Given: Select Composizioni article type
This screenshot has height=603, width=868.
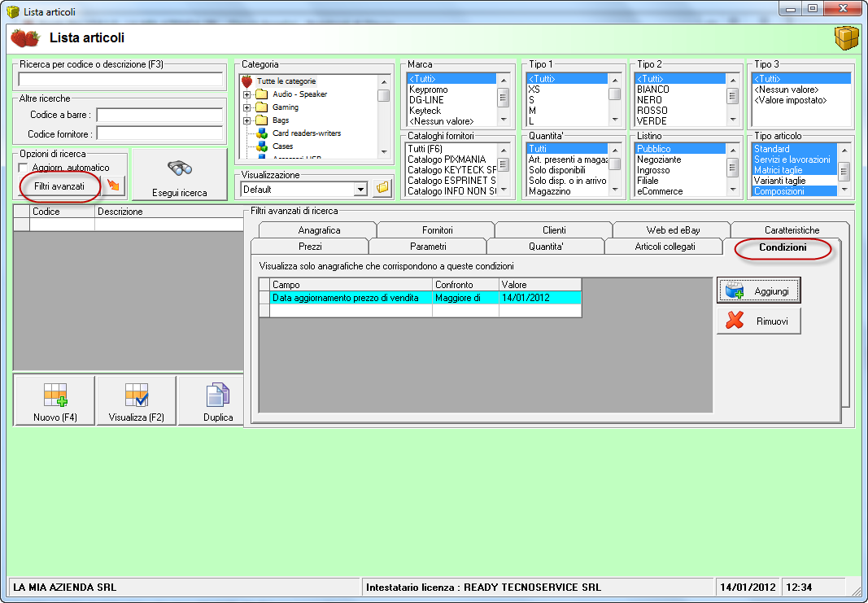Looking at the screenshot, I should pos(794,191).
